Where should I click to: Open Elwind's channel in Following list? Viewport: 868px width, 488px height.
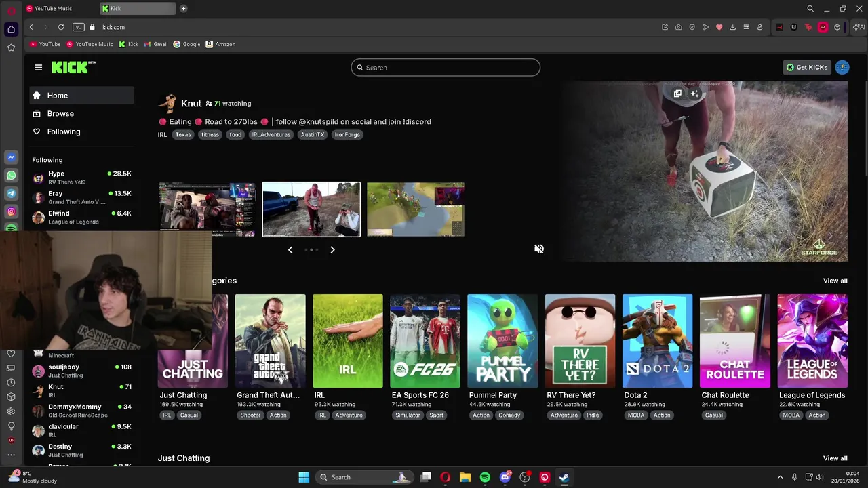82,217
